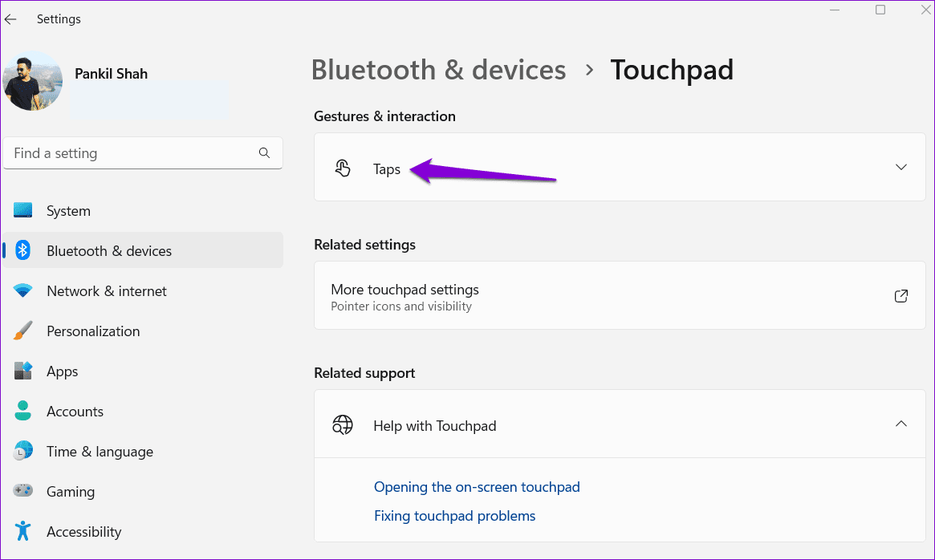
Task: Open 'Fixing touchpad problems' link
Action: pos(454,515)
